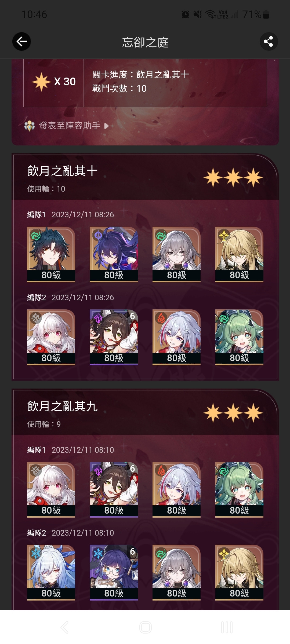
Task: Tap the white-haired red-eyed character in 其十 編隊2
Action: tap(51, 337)
